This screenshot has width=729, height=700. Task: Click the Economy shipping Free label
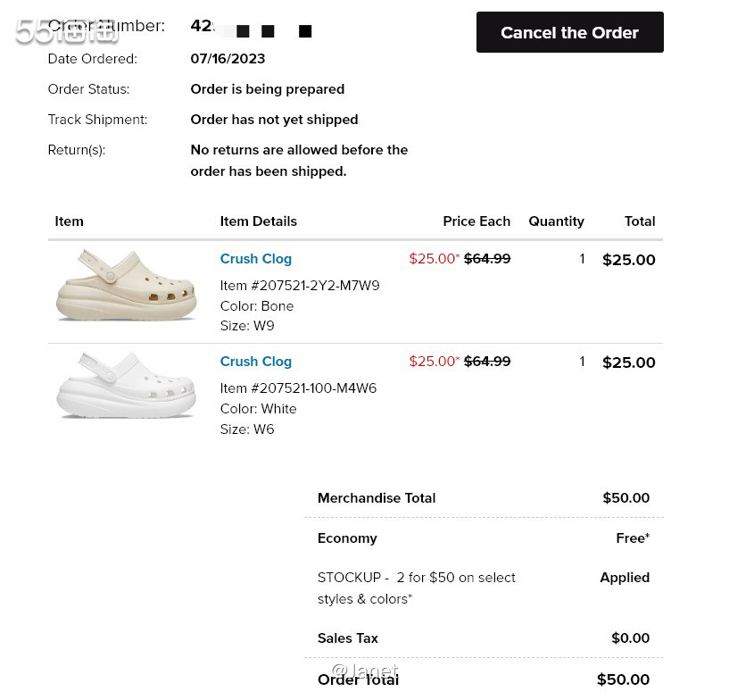[x=633, y=538]
